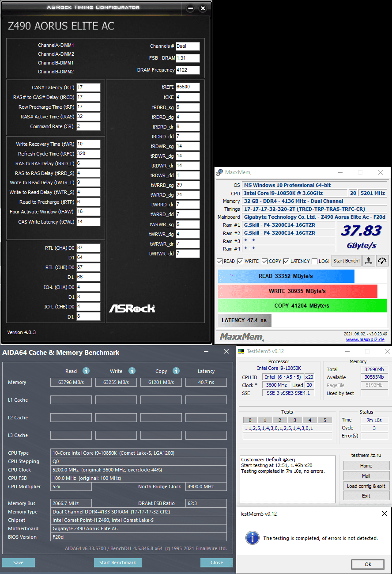Click the MaxxMem upload results icon
The width and height of the screenshot is (392, 574).
369,261
